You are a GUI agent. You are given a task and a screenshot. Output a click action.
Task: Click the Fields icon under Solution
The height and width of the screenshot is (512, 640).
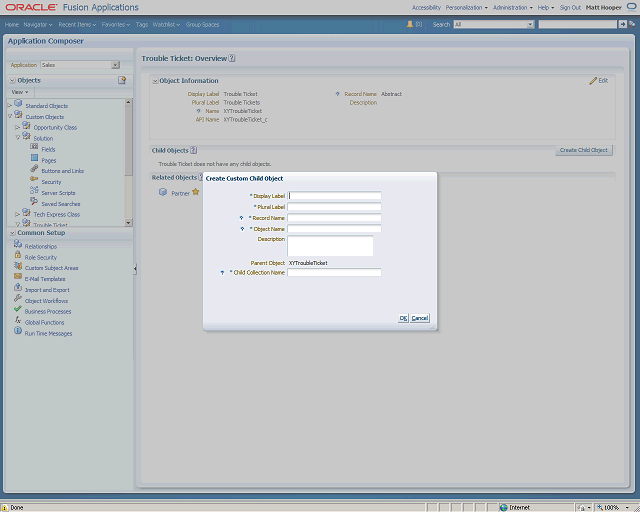pos(34,147)
